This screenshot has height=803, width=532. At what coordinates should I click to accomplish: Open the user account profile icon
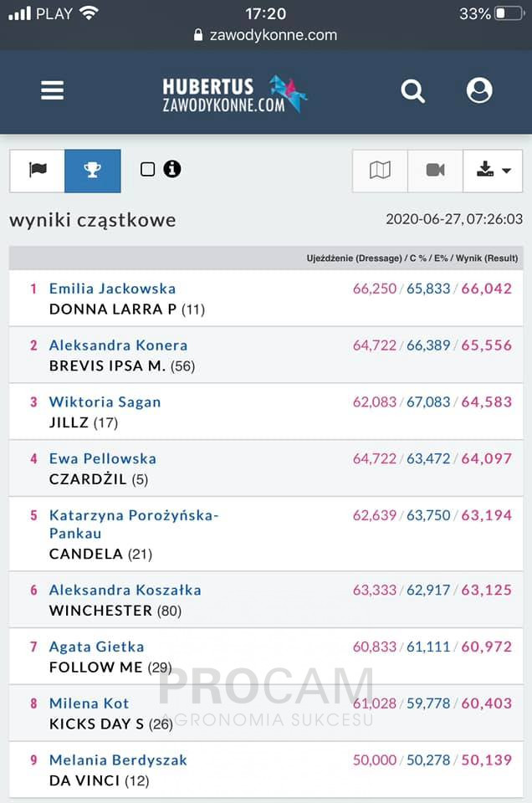tap(479, 90)
